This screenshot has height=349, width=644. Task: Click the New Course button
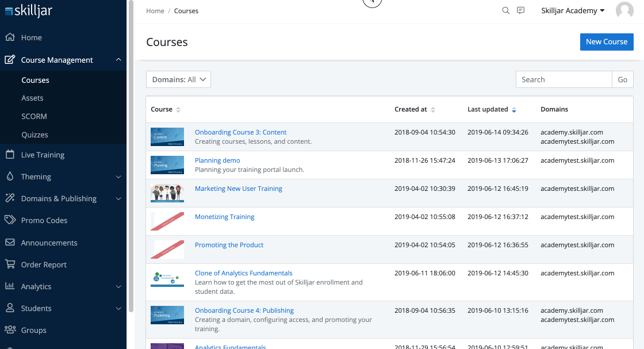[x=606, y=42]
